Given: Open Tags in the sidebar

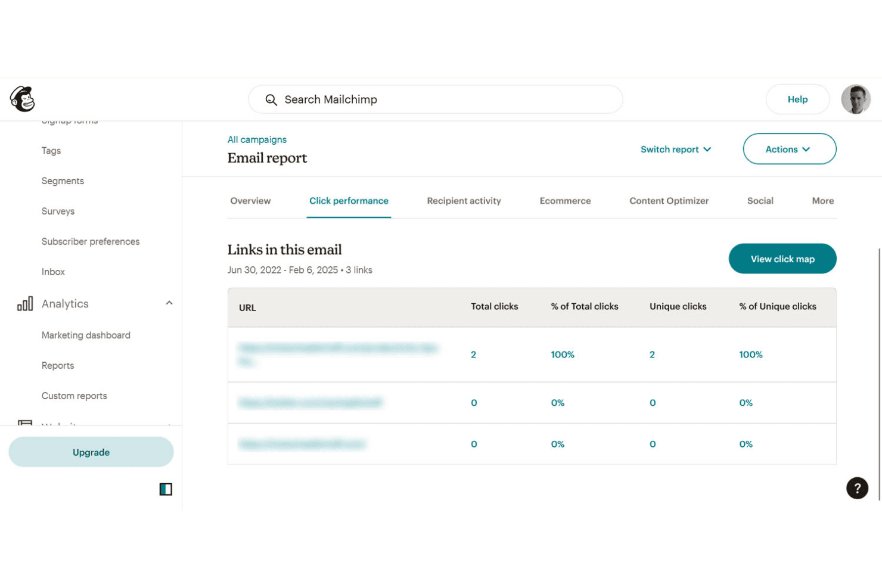Looking at the screenshot, I should pyautogui.click(x=51, y=151).
